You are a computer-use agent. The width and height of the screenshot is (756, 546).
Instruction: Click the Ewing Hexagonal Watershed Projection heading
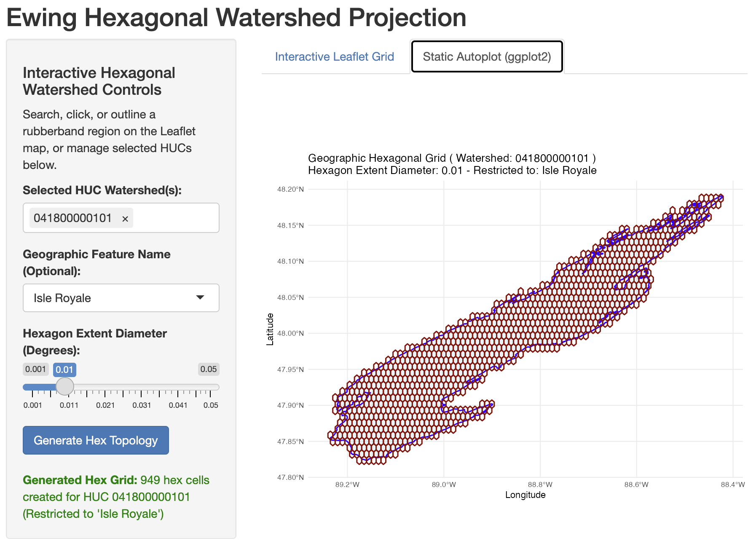coord(236,18)
